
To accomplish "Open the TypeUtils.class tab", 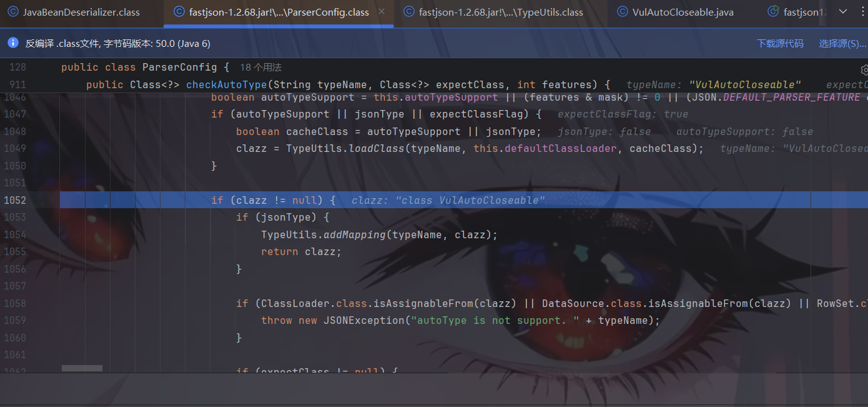I will coord(501,12).
